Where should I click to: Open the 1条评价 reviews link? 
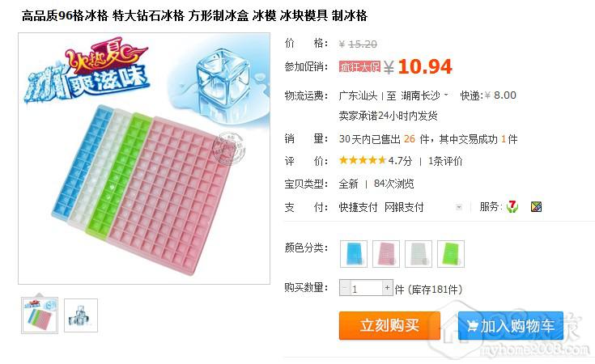click(445, 161)
